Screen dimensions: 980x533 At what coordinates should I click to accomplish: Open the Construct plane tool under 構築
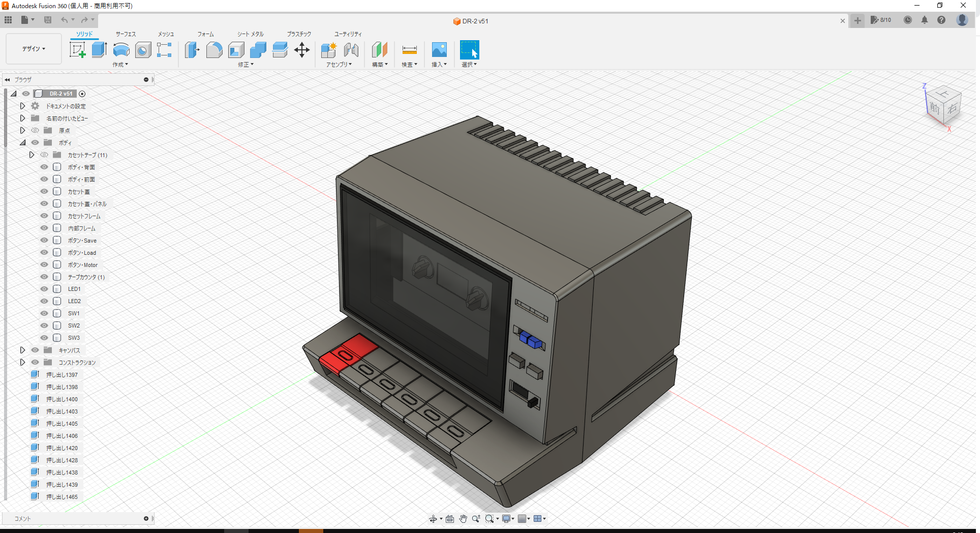[x=379, y=50]
